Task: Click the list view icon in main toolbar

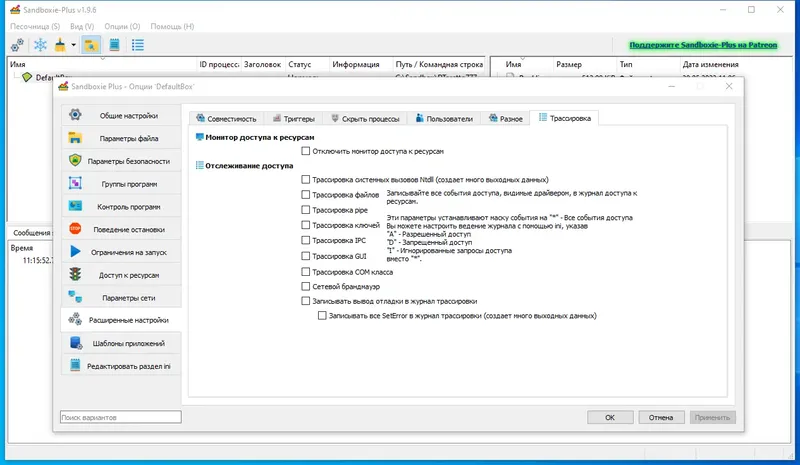Action: click(138, 45)
